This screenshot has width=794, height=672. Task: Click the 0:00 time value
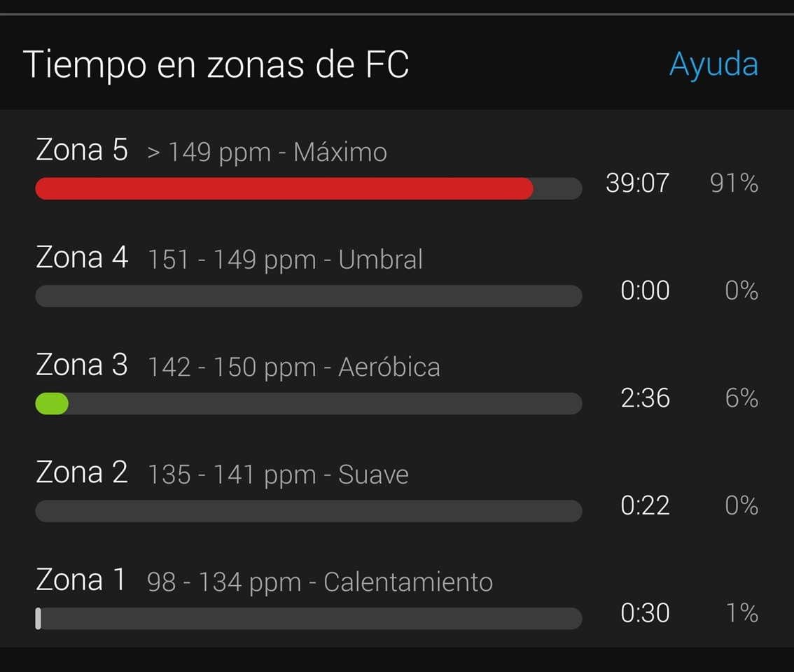point(645,290)
